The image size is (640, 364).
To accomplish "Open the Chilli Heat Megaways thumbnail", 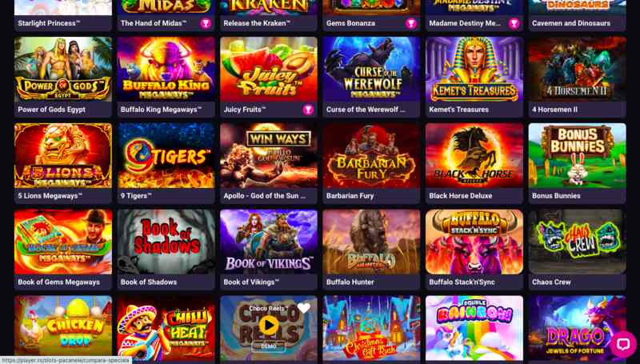I will tap(166, 328).
